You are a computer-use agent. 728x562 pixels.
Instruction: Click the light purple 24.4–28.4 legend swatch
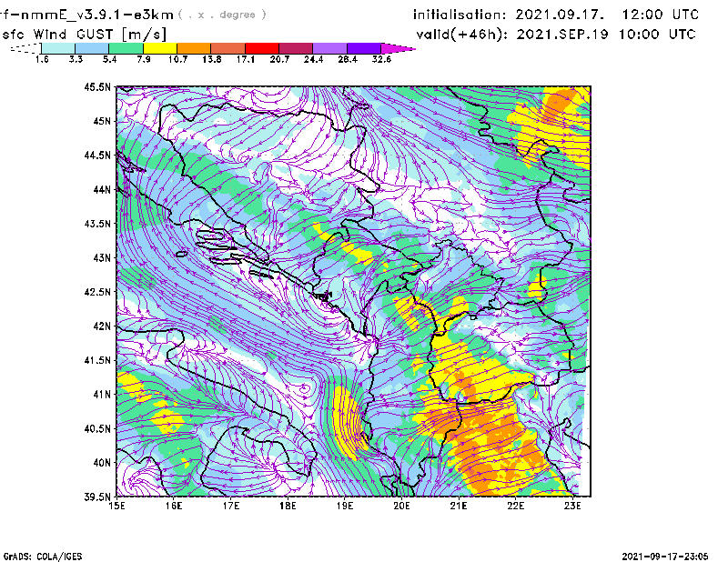tap(330, 48)
